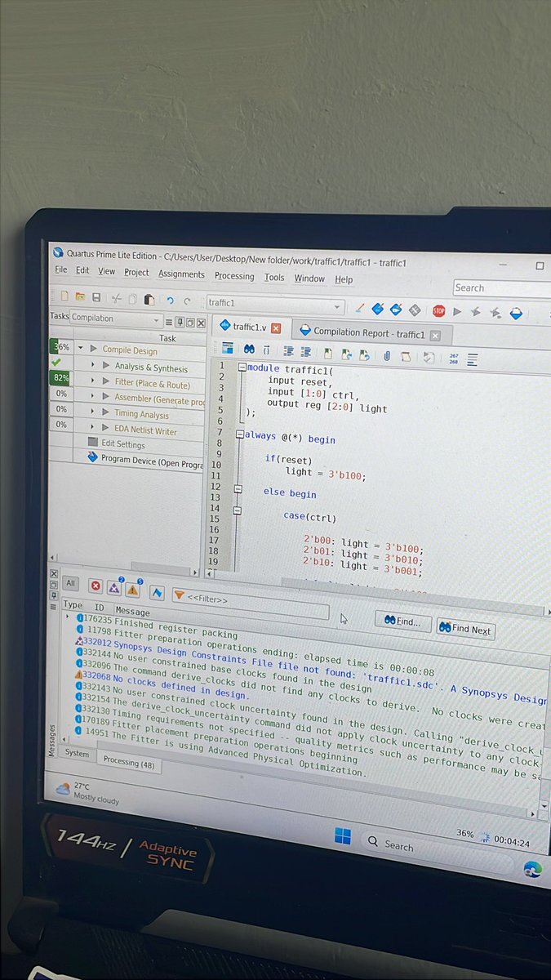
Task: Click Edit Settings task
Action: pos(122,444)
